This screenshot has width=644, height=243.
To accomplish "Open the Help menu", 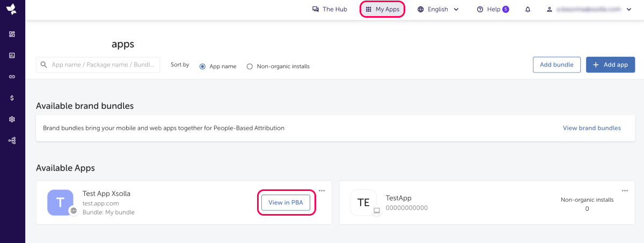I will pyautogui.click(x=493, y=10).
